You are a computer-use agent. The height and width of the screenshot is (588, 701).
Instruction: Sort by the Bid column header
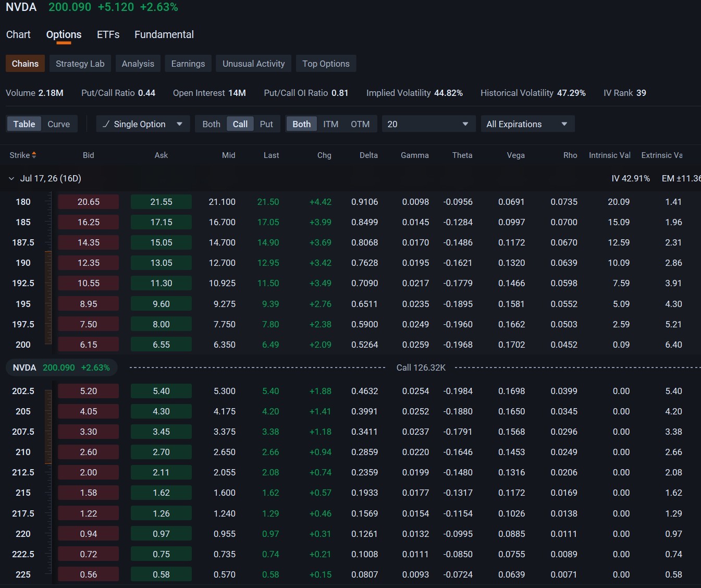[89, 155]
